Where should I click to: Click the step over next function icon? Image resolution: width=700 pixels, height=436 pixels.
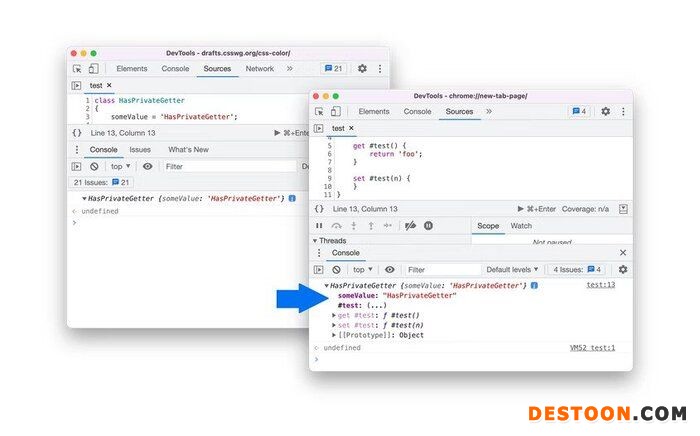click(337, 226)
